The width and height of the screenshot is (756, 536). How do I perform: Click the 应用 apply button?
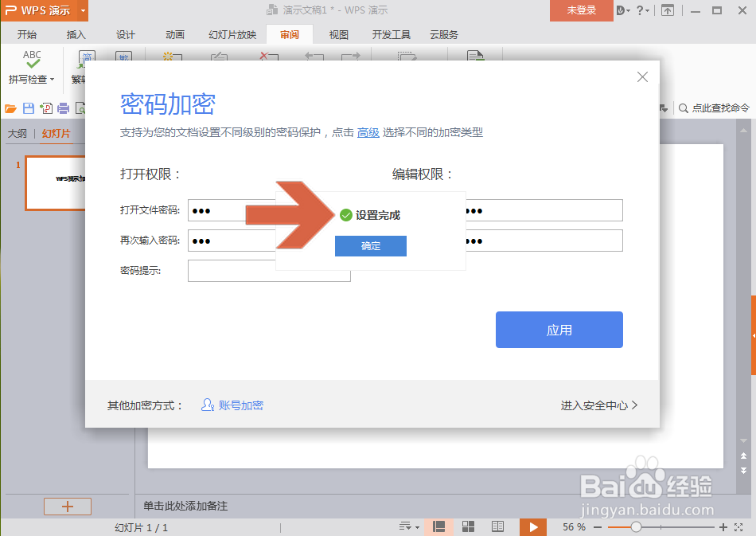(559, 329)
